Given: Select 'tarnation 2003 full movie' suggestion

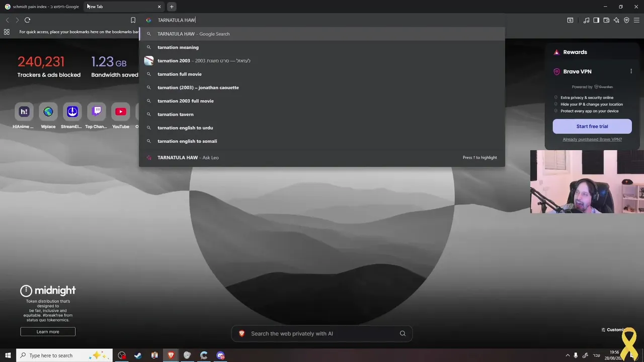Looking at the screenshot, I should (322, 101).
